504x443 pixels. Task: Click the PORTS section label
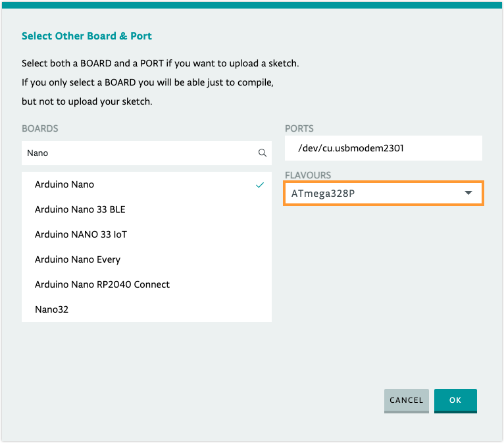tap(299, 129)
